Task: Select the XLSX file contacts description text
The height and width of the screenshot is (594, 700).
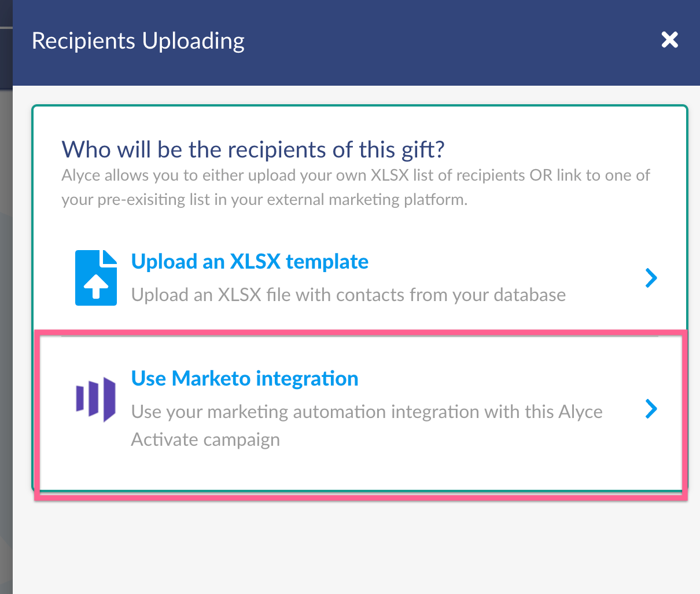Action: [348, 295]
